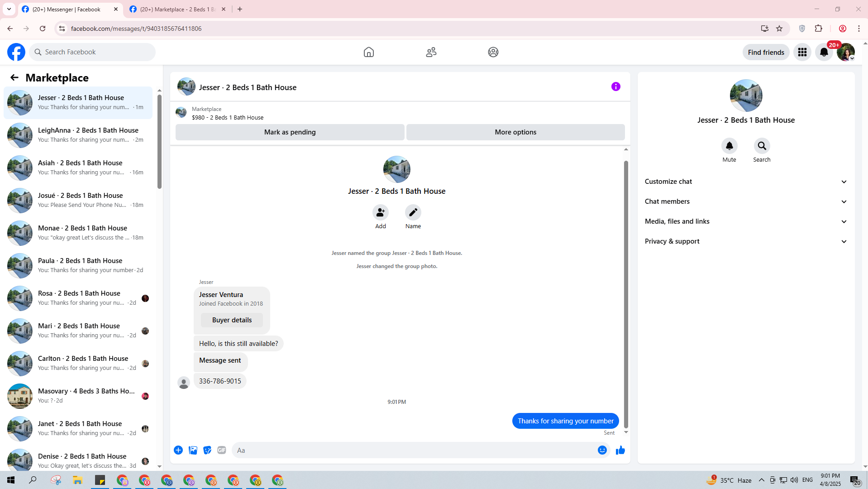868x489 pixels.
Task: Open the Facebook menu grid icon
Action: tap(802, 52)
